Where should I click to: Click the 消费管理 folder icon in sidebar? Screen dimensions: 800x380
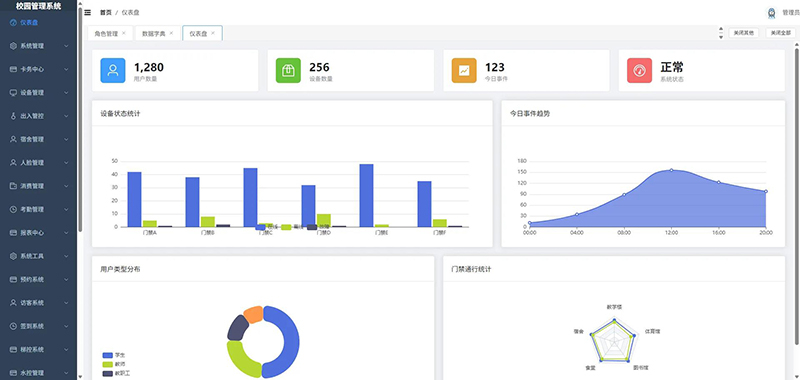click(x=13, y=186)
